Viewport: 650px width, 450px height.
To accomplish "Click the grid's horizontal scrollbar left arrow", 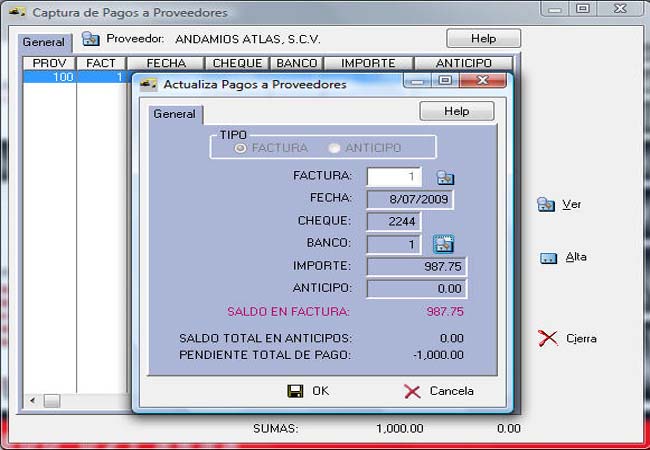I will (33, 401).
